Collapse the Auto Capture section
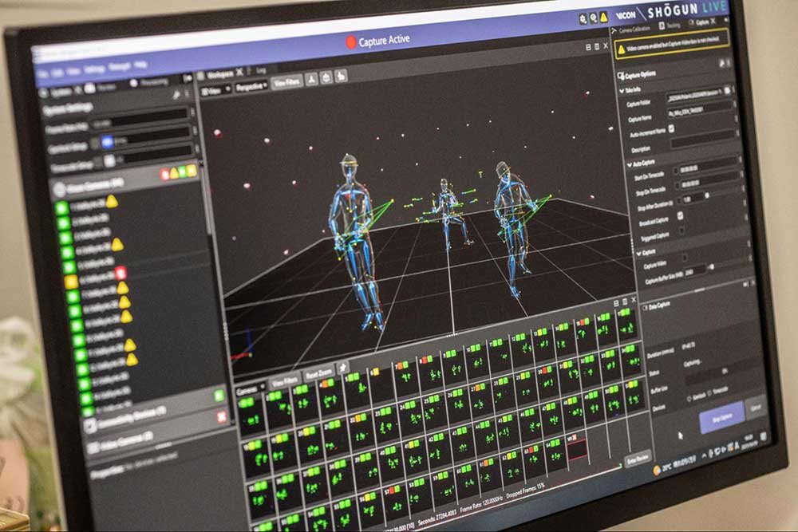This screenshot has height=532, width=798. click(x=630, y=165)
